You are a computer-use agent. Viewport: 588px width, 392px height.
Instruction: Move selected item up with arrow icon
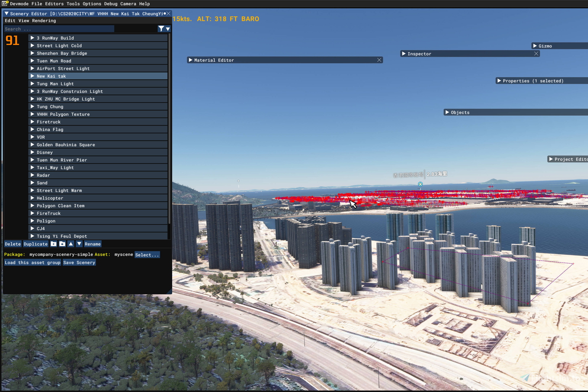(x=71, y=244)
